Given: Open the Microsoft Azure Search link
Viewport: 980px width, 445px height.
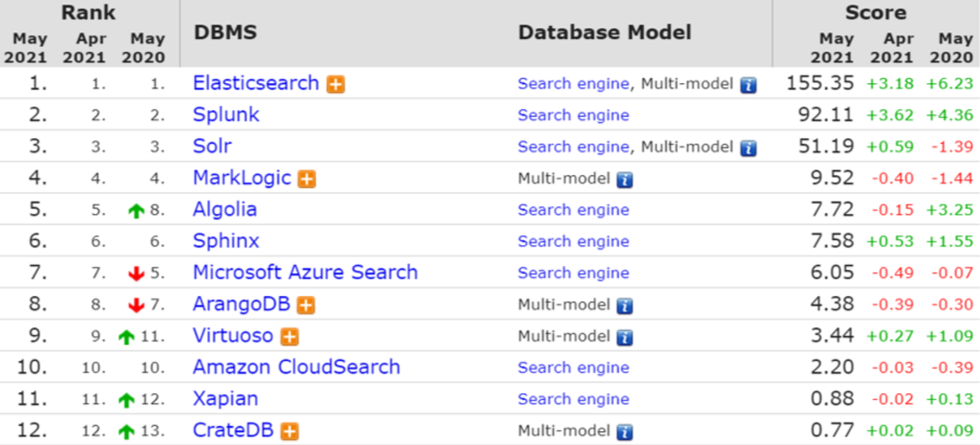Looking at the screenshot, I should click(x=305, y=273).
